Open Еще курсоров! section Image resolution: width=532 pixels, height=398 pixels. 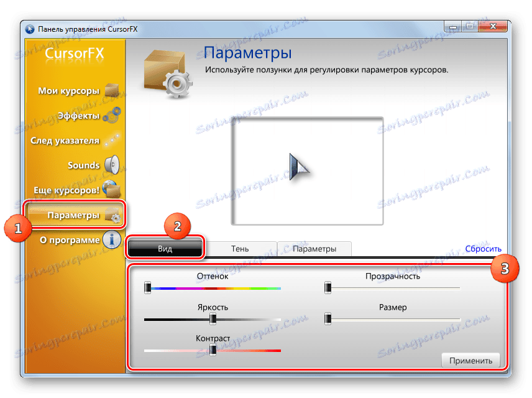tap(66, 190)
